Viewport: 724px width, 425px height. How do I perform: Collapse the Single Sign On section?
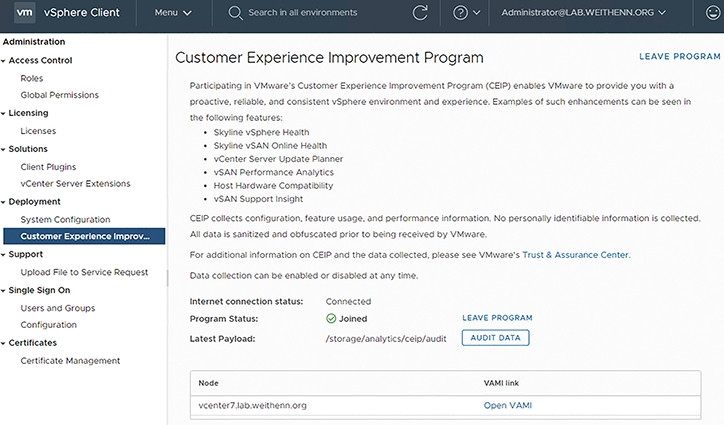click(x=3, y=291)
